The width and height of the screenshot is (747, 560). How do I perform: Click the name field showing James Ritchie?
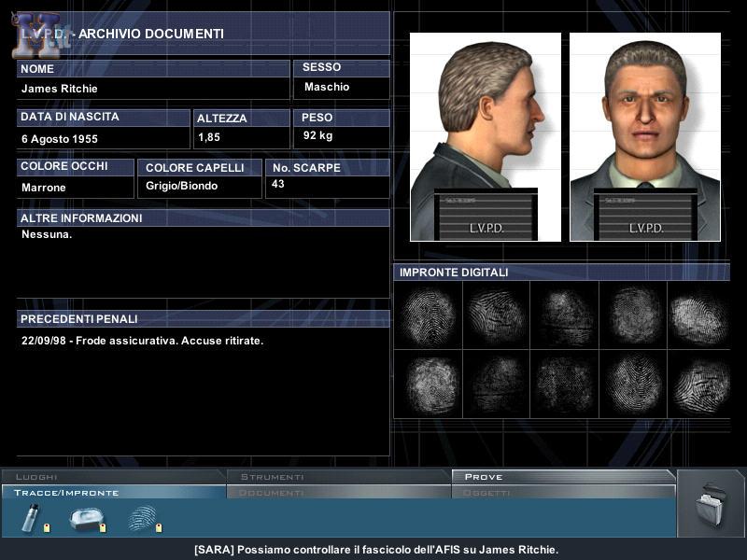[60, 89]
